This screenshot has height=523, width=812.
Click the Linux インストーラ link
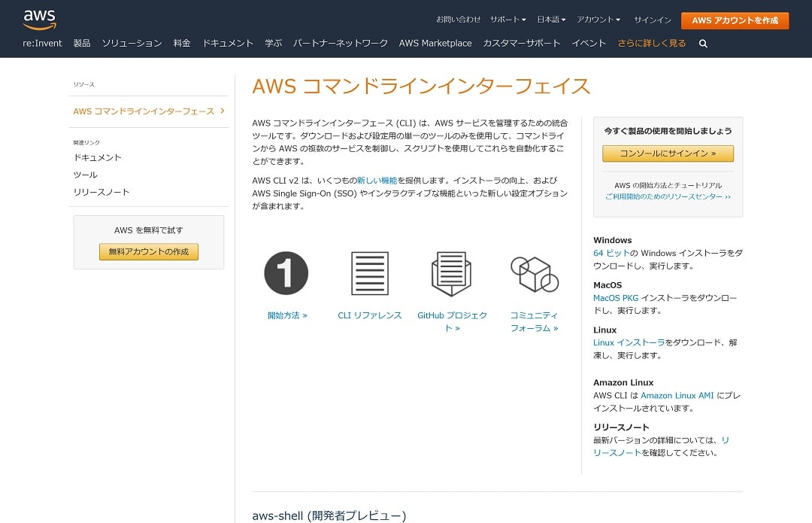click(x=629, y=342)
